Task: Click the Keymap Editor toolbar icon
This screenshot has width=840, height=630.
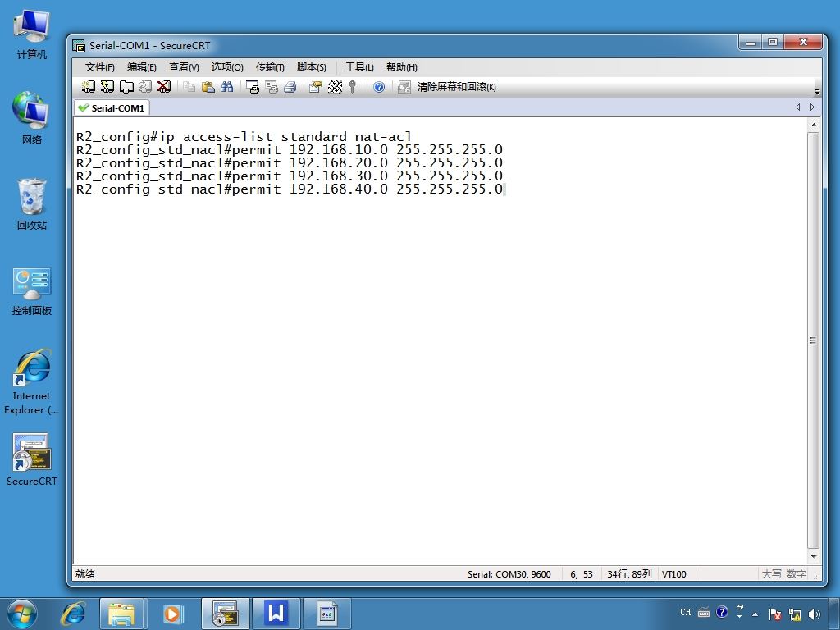Action: [x=335, y=87]
